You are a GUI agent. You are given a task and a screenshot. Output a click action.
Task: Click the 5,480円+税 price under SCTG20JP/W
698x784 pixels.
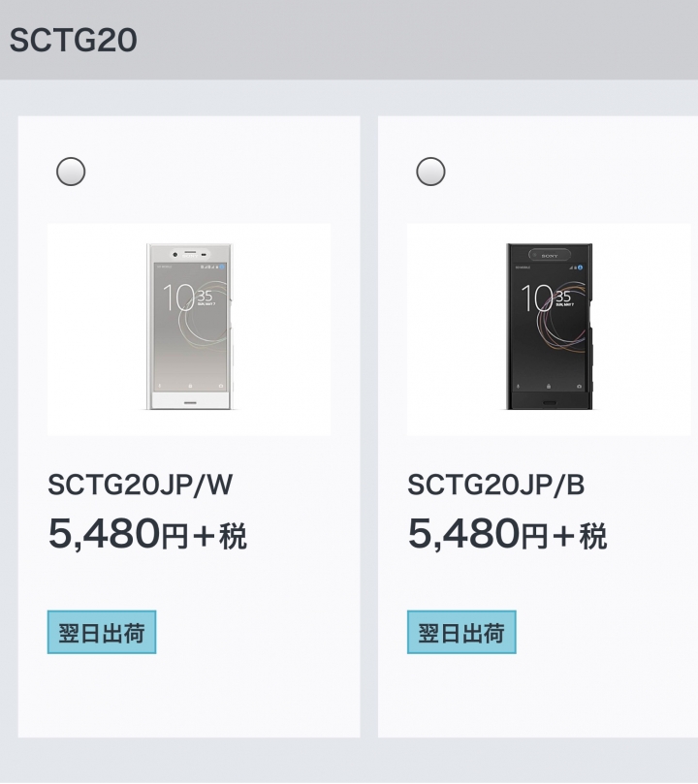point(147,535)
